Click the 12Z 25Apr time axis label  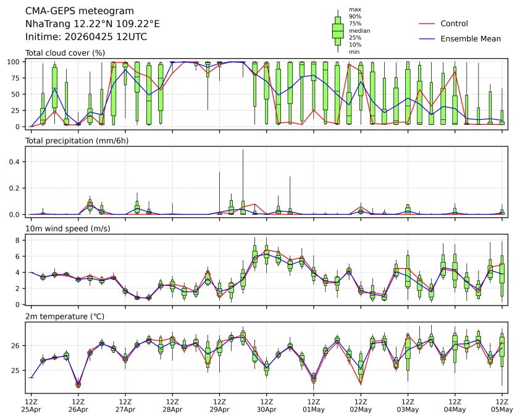coord(31,405)
